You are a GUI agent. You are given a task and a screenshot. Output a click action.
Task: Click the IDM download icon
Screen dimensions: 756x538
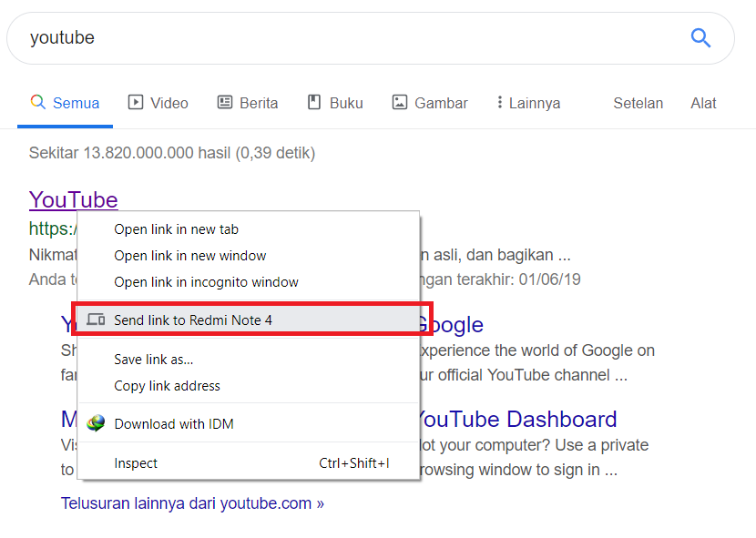click(x=96, y=423)
